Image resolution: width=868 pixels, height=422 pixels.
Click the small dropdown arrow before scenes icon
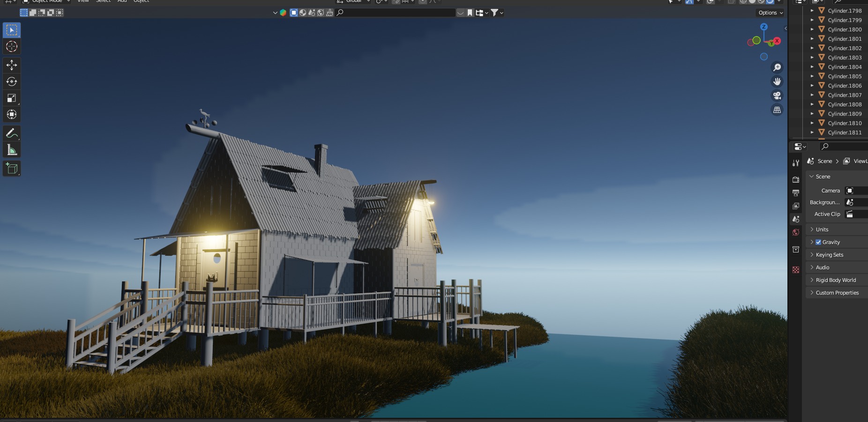tap(275, 13)
